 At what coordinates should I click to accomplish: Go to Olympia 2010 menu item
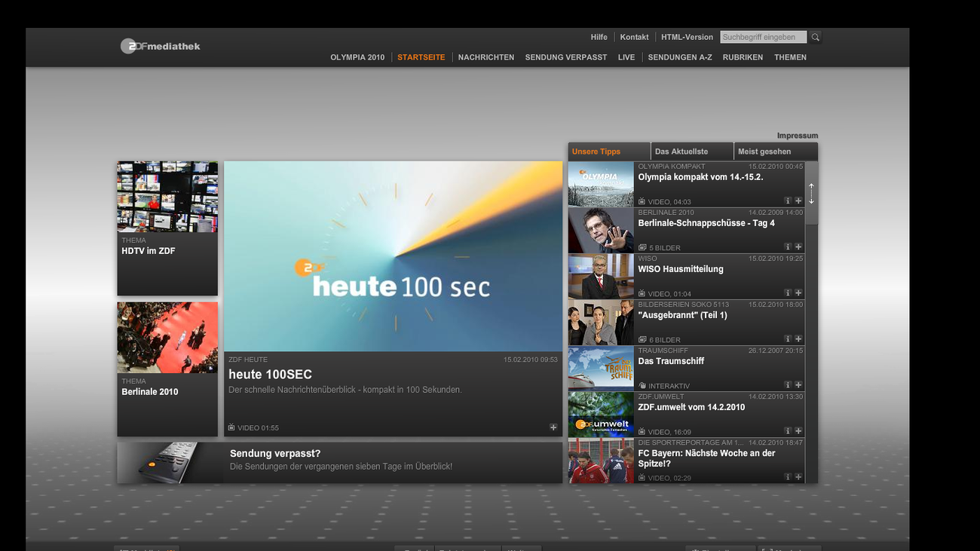pyautogui.click(x=357, y=57)
